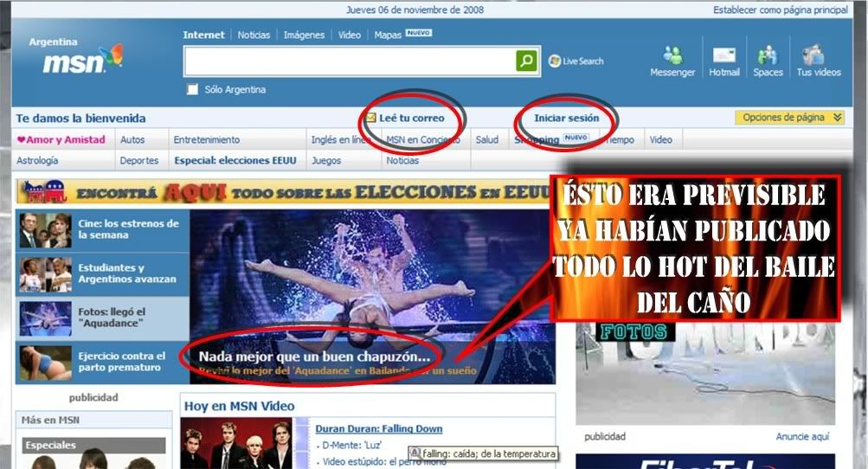868x469 pixels.
Task: Open Estudiantes y Argentinos avanzan story
Action: 102,274
